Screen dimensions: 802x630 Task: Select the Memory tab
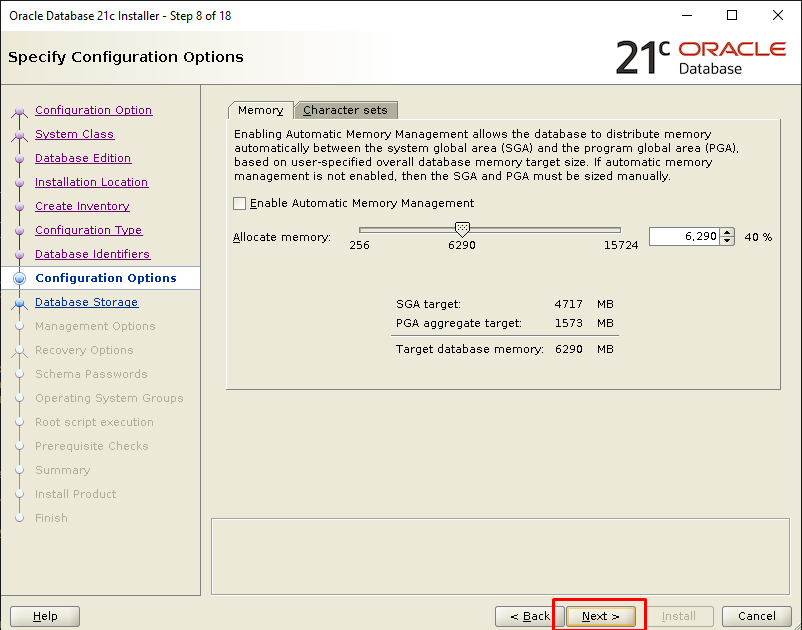click(x=260, y=110)
